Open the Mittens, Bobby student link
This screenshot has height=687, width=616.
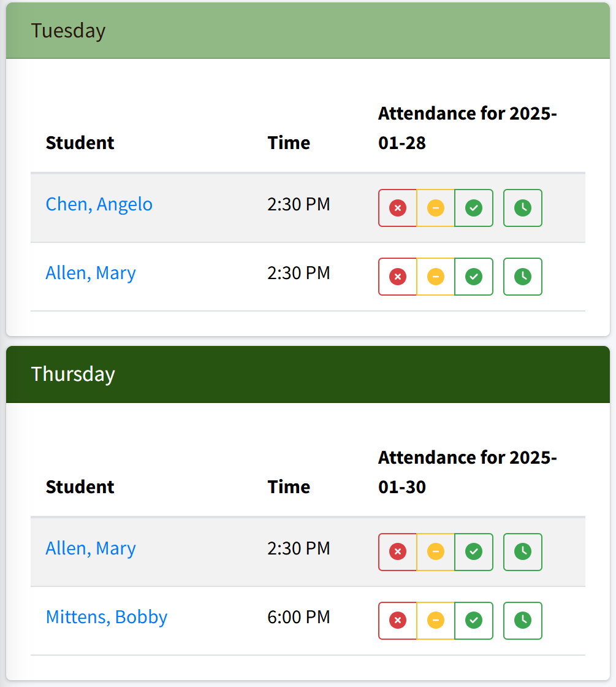coord(107,616)
